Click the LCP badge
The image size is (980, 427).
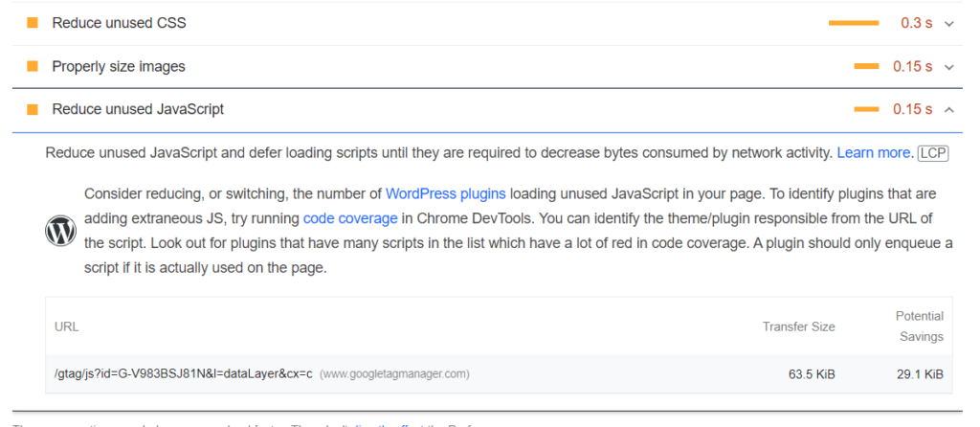933,153
